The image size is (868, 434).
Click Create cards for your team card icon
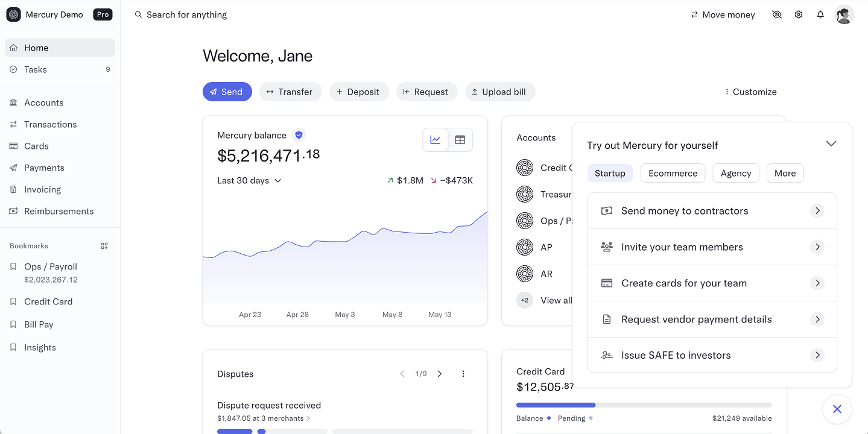(x=607, y=283)
